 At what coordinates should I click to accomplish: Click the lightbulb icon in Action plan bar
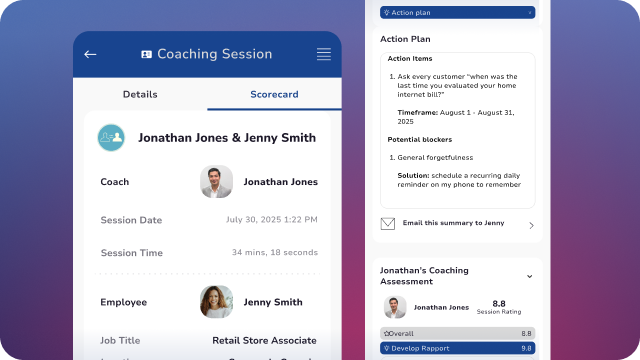(387, 13)
